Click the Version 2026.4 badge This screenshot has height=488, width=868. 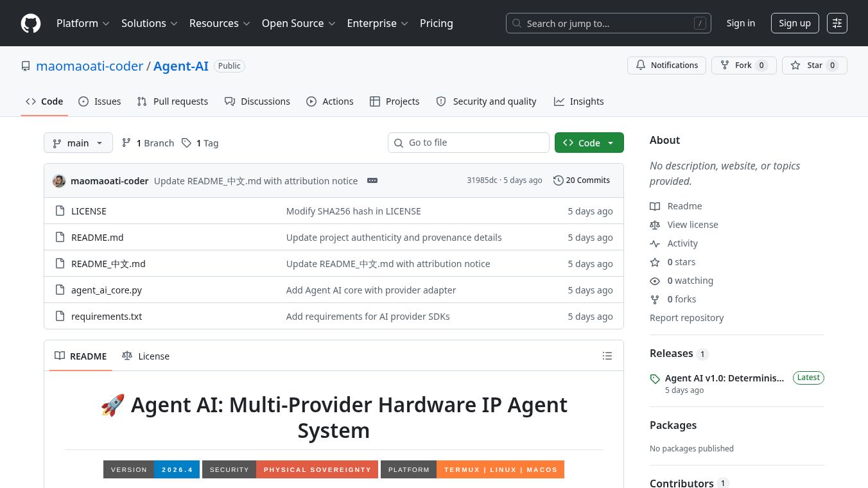click(x=152, y=469)
